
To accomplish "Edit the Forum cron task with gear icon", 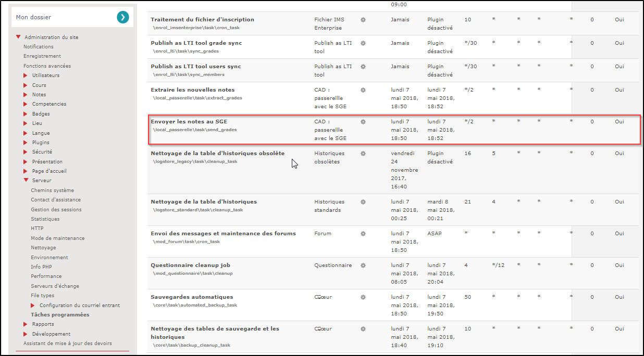I will click(363, 234).
